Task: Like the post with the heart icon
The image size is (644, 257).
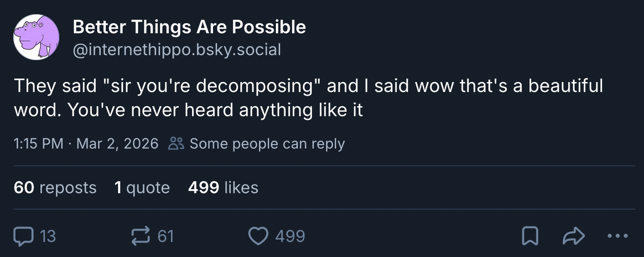Action: pos(259,236)
